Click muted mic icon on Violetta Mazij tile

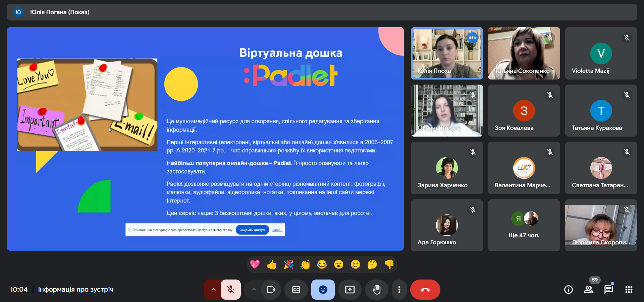(x=627, y=38)
